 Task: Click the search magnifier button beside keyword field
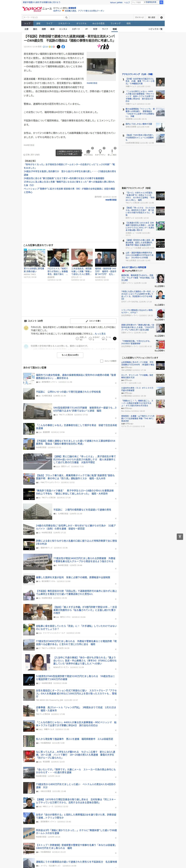coord(66,18)
